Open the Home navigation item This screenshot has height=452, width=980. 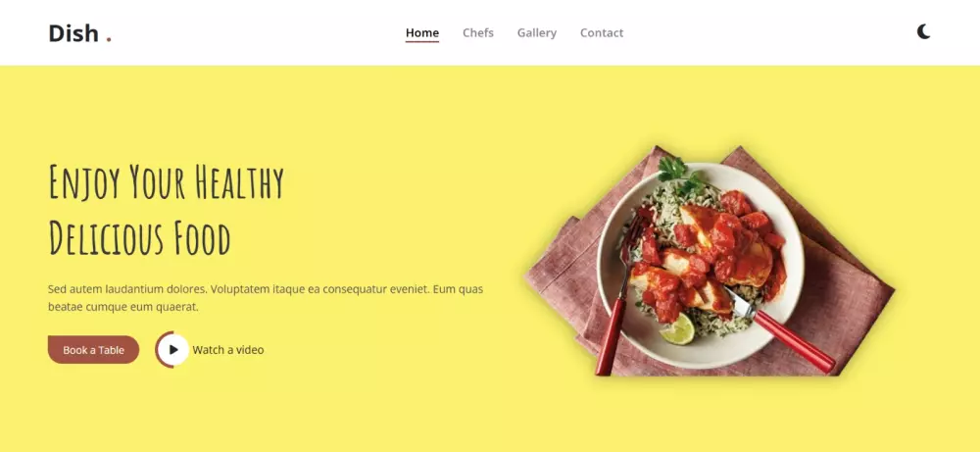point(421,32)
